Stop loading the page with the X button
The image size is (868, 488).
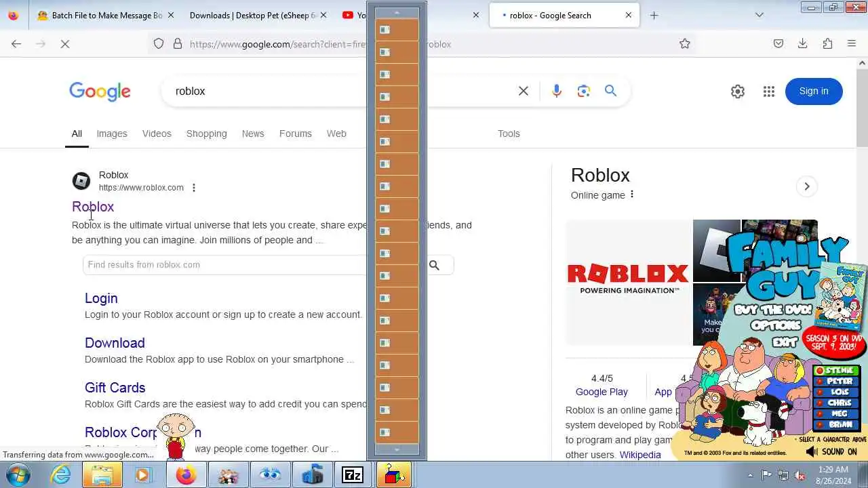[x=65, y=43]
